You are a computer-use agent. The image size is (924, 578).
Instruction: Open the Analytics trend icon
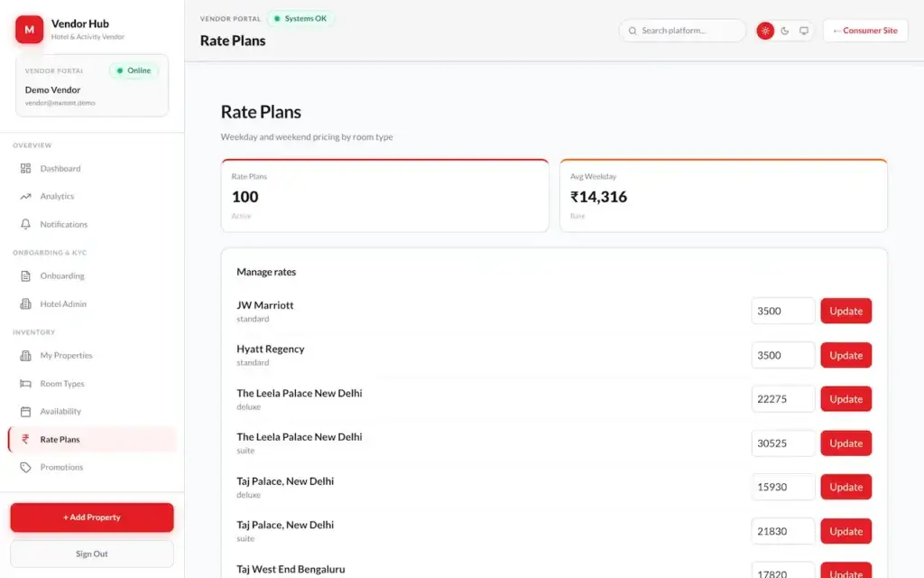(25, 196)
